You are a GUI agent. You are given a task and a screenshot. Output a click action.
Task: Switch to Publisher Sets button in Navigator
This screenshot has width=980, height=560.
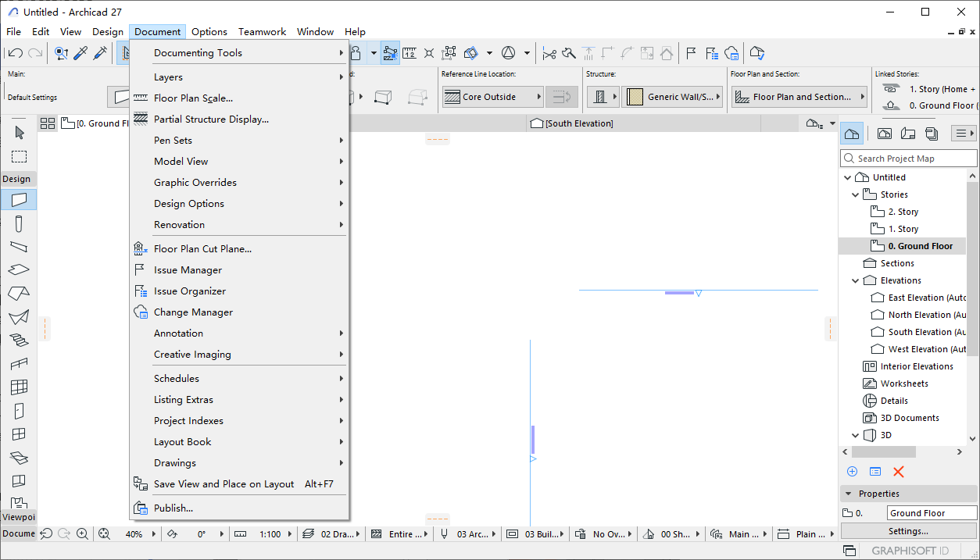(931, 134)
